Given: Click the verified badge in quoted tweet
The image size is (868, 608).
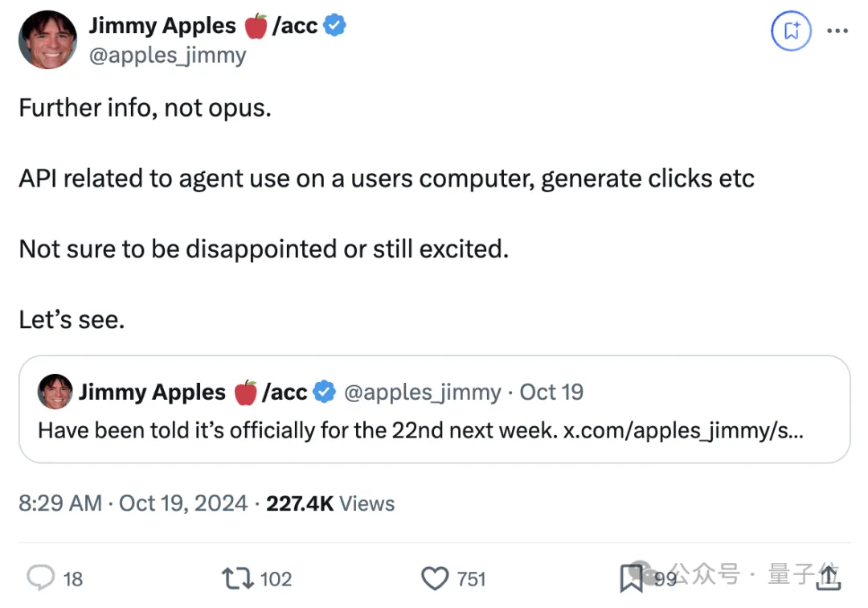Looking at the screenshot, I should (x=325, y=392).
